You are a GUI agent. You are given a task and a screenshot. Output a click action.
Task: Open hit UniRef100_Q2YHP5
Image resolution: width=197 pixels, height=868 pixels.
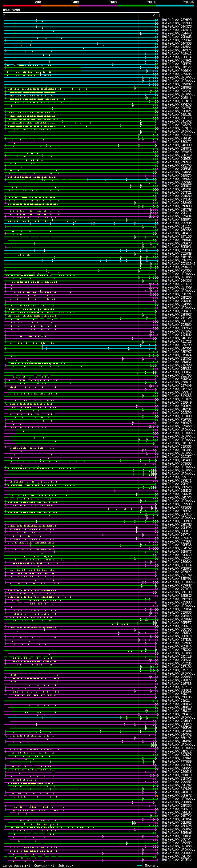click(x=177, y=20)
